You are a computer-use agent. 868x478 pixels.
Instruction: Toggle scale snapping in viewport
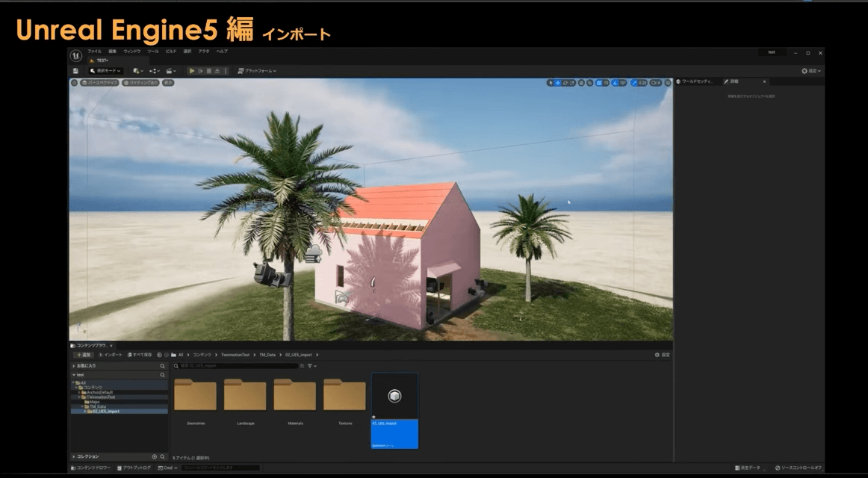(634, 83)
